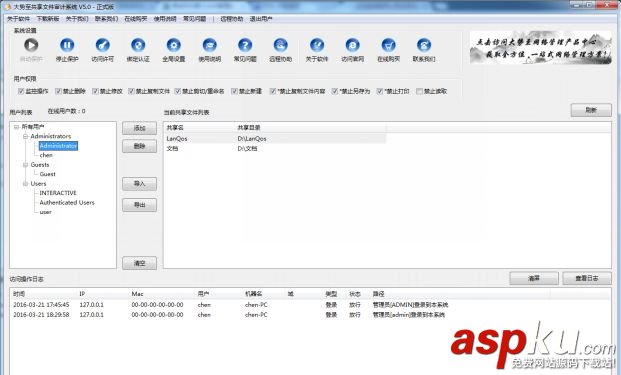This screenshot has height=375, width=621.
Task: Select INTERACTIVE under Users
Action: pyautogui.click(x=58, y=193)
